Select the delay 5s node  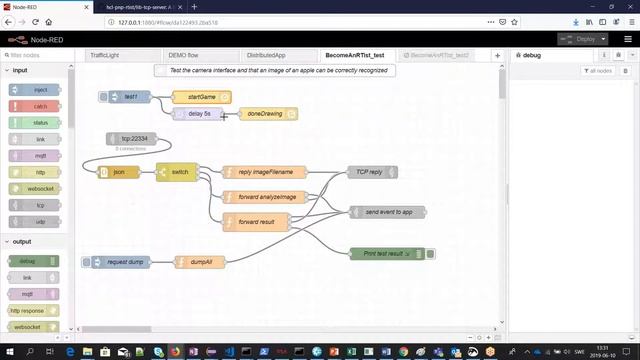198,114
